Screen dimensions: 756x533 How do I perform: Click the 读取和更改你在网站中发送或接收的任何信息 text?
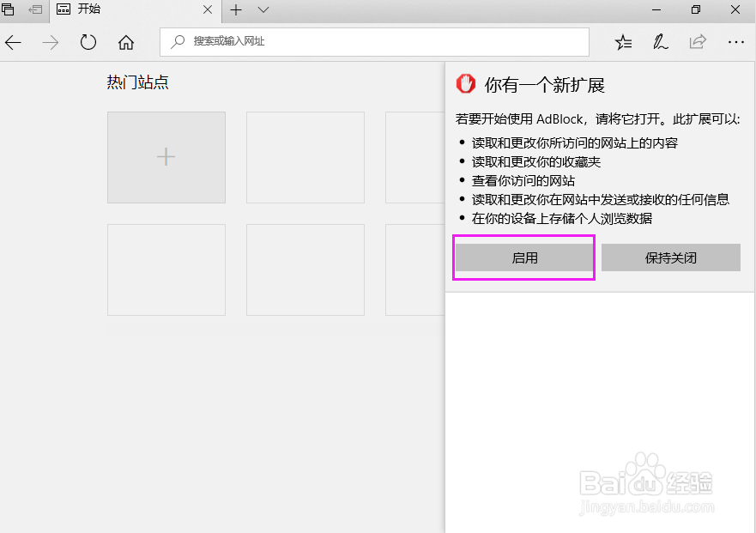coord(601,200)
